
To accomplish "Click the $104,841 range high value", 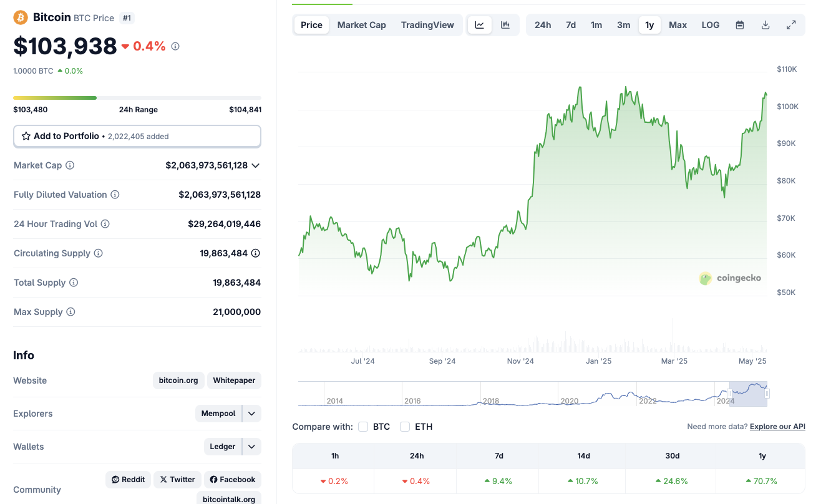I will coord(245,110).
